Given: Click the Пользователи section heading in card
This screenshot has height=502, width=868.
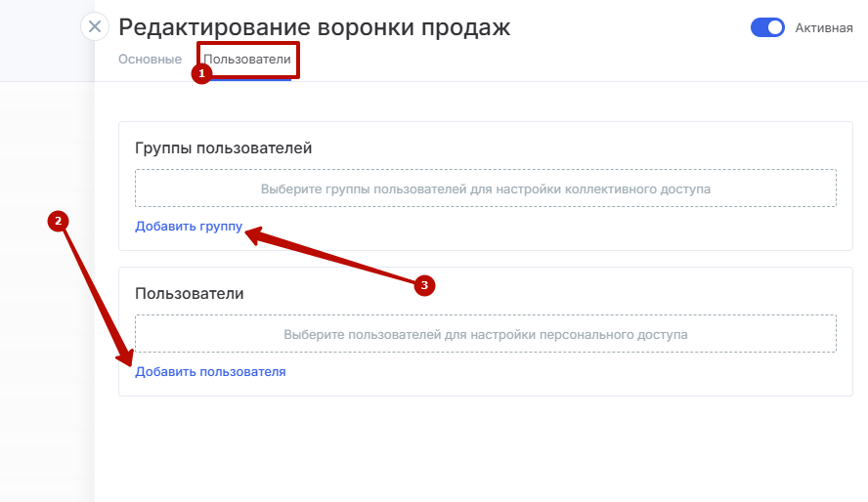Looking at the screenshot, I should pos(189,293).
